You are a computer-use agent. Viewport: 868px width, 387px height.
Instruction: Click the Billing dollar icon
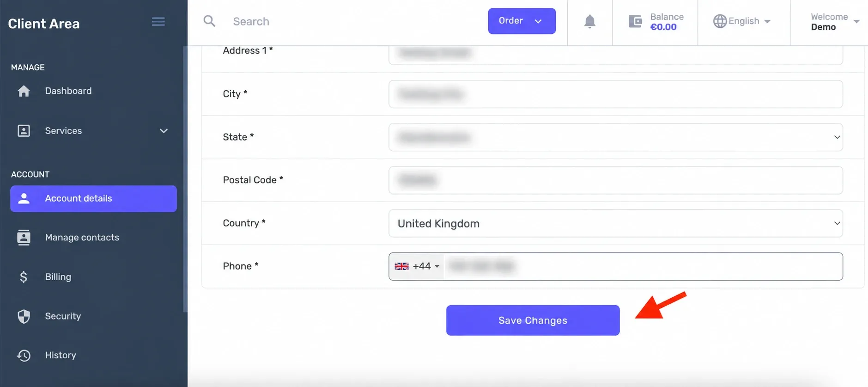click(x=24, y=277)
